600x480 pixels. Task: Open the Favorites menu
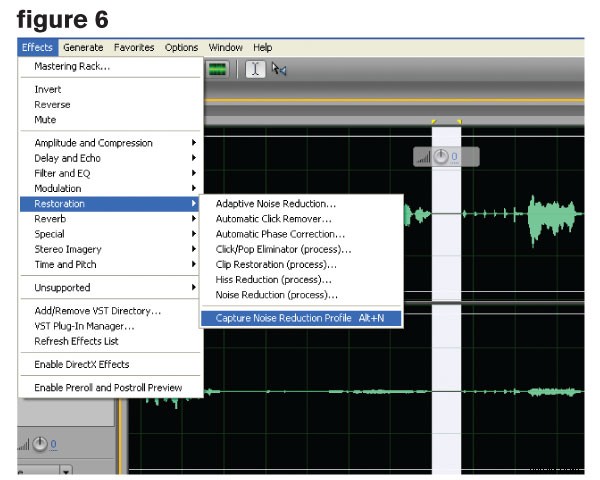coord(134,47)
